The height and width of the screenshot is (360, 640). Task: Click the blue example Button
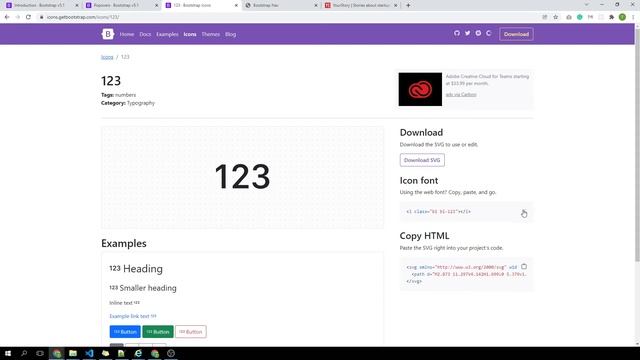(125, 331)
